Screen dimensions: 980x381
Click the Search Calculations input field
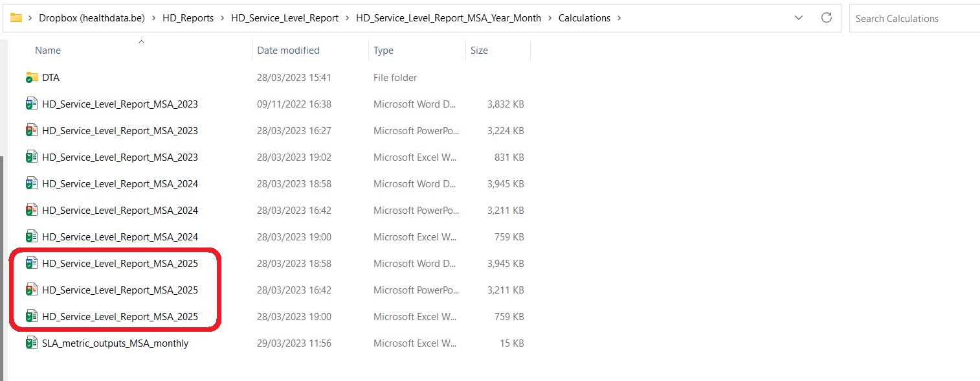pyautogui.click(x=913, y=19)
